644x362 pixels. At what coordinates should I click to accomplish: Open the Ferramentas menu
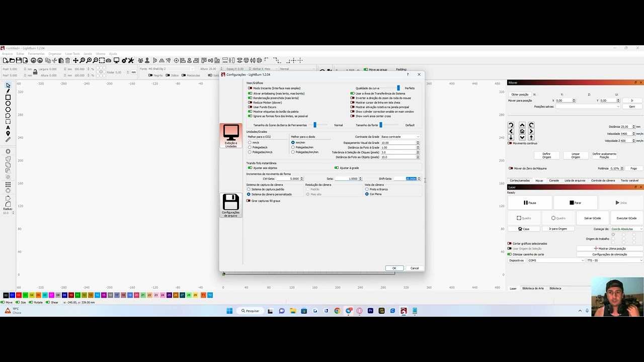(36, 54)
